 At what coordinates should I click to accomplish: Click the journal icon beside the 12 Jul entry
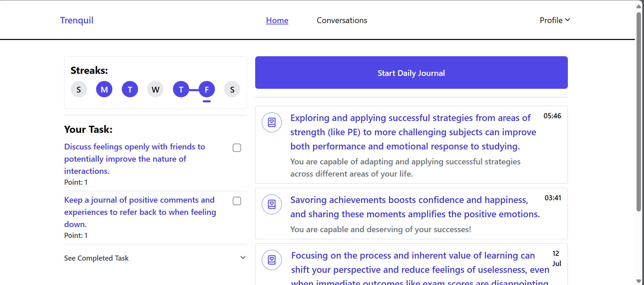coord(272,260)
